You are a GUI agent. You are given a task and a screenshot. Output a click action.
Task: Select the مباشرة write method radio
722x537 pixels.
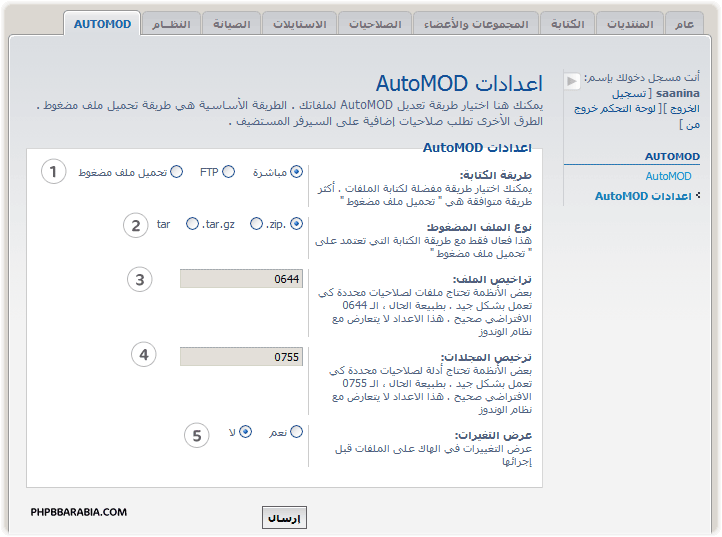pyautogui.click(x=296, y=172)
